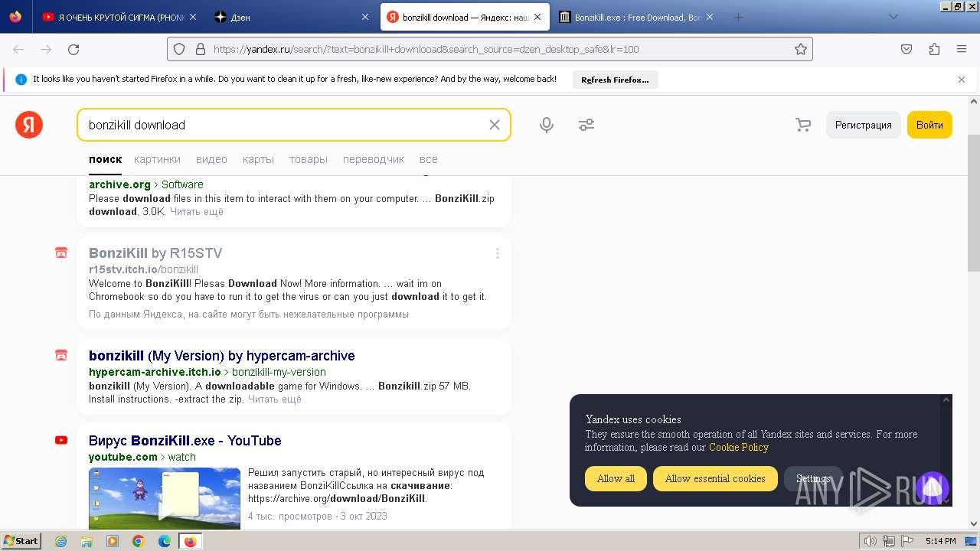The image size is (980, 551).
Task: Open cookie Settings button
Action: point(813,478)
